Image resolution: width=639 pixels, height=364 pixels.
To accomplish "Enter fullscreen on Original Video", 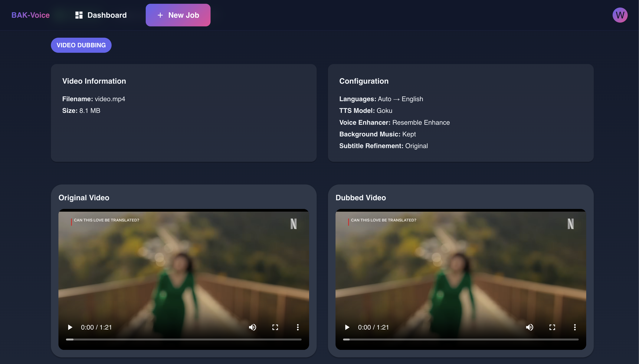I will click(x=275, y=327).
